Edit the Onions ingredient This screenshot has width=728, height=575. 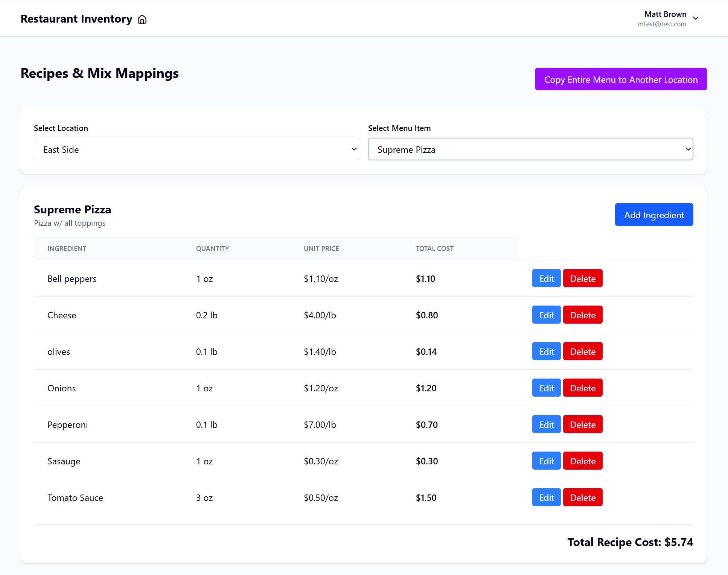(x=546, y=388)
